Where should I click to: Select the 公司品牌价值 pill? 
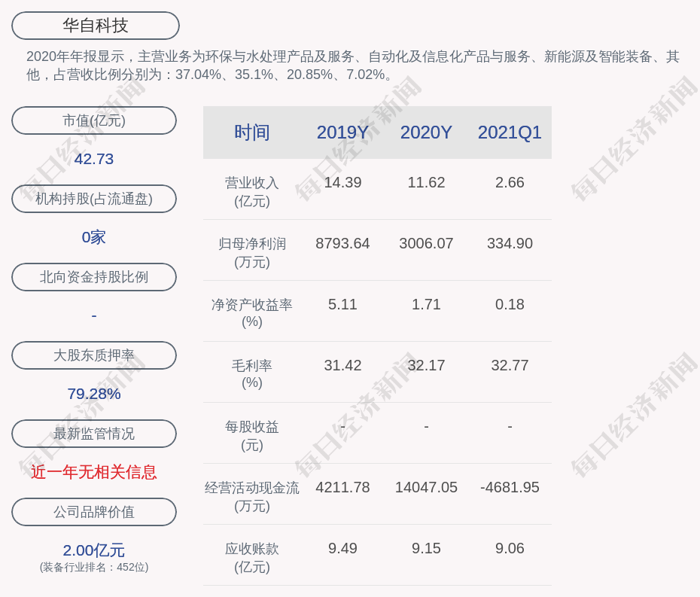[x=94, y=512]
